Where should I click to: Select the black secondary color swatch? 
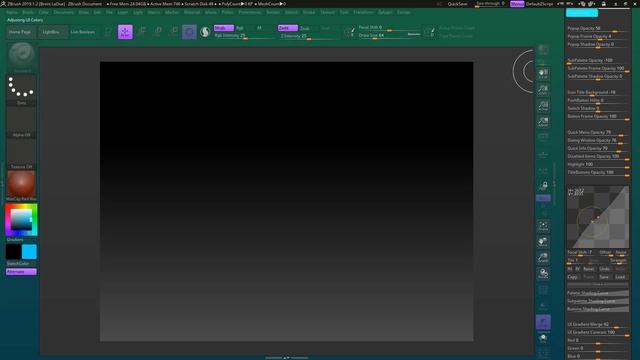tap(13, 252)
